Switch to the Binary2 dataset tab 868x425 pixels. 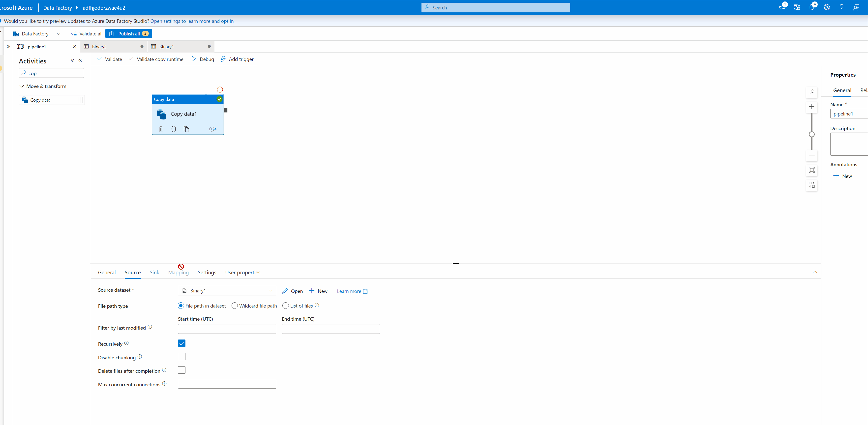coord(114,47)
